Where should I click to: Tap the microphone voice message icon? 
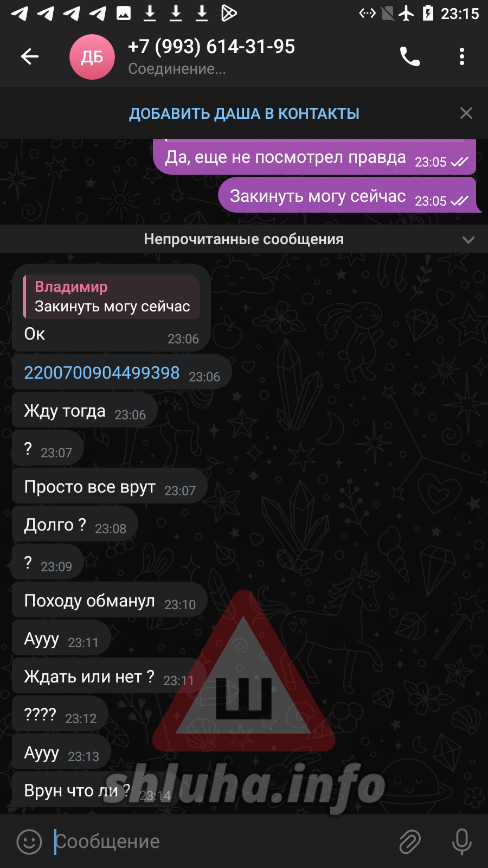462,842
